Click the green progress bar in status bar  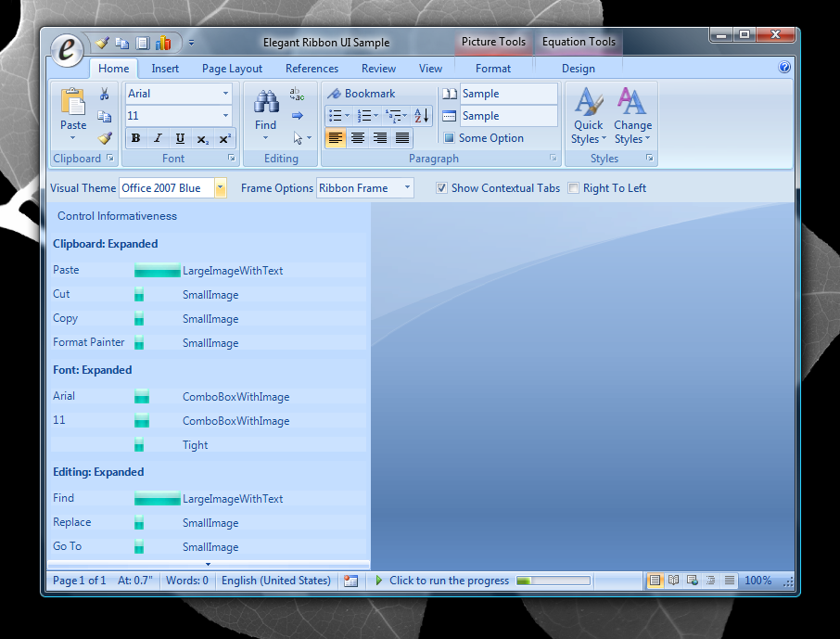coord(554,581)
